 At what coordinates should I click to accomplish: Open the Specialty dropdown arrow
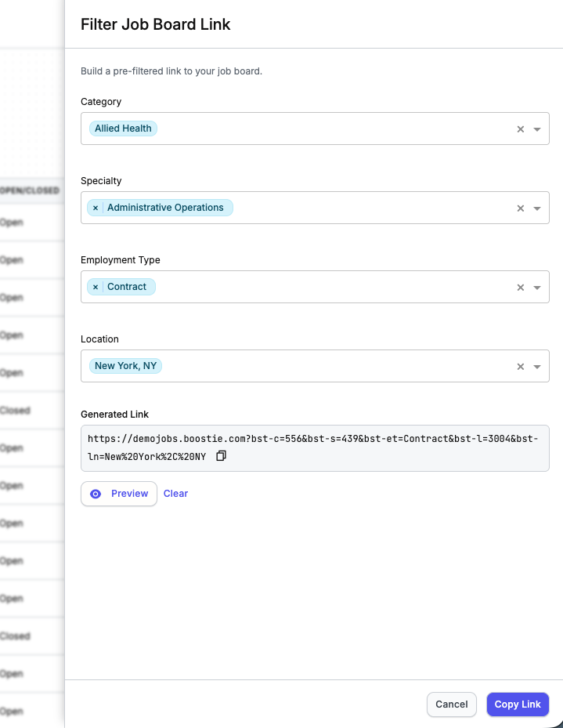click(537, 208)
